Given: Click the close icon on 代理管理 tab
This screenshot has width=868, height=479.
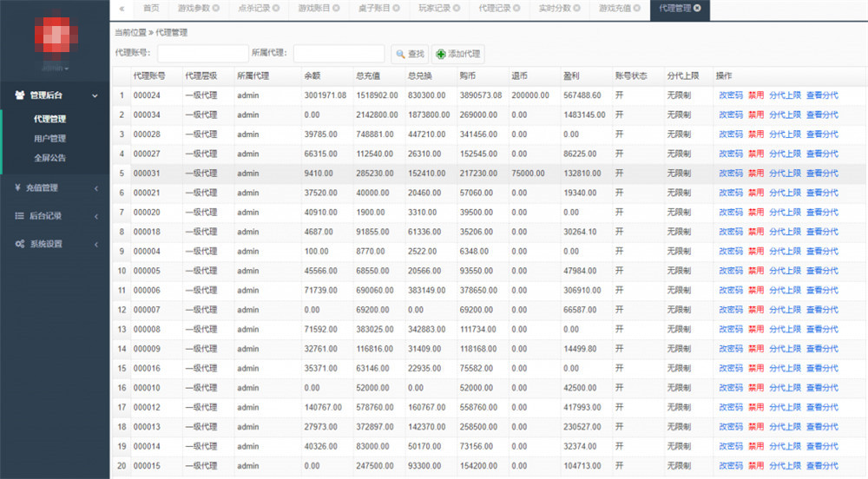Looking at the screenshot, I should click(x=698, y=9).
